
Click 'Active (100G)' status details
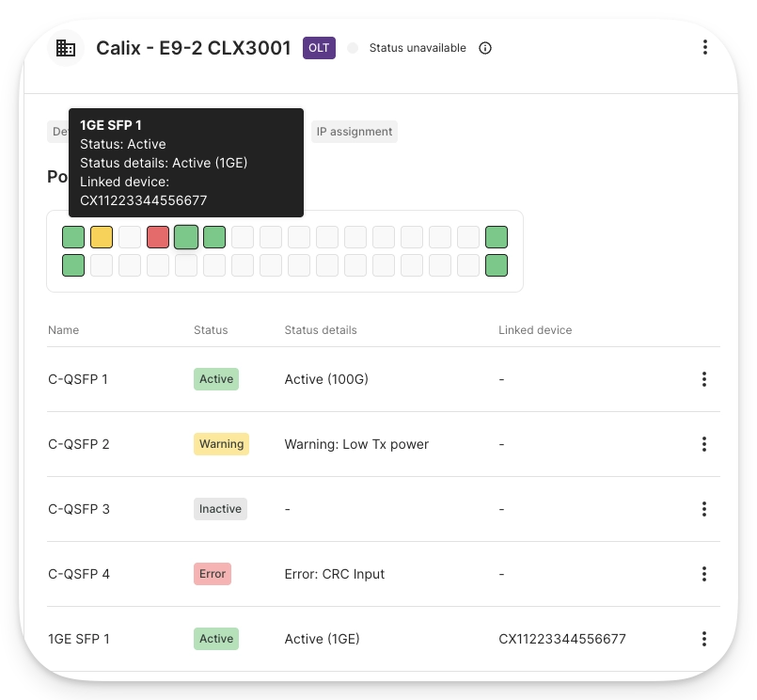pyautogui.click(x=326, y=379)
